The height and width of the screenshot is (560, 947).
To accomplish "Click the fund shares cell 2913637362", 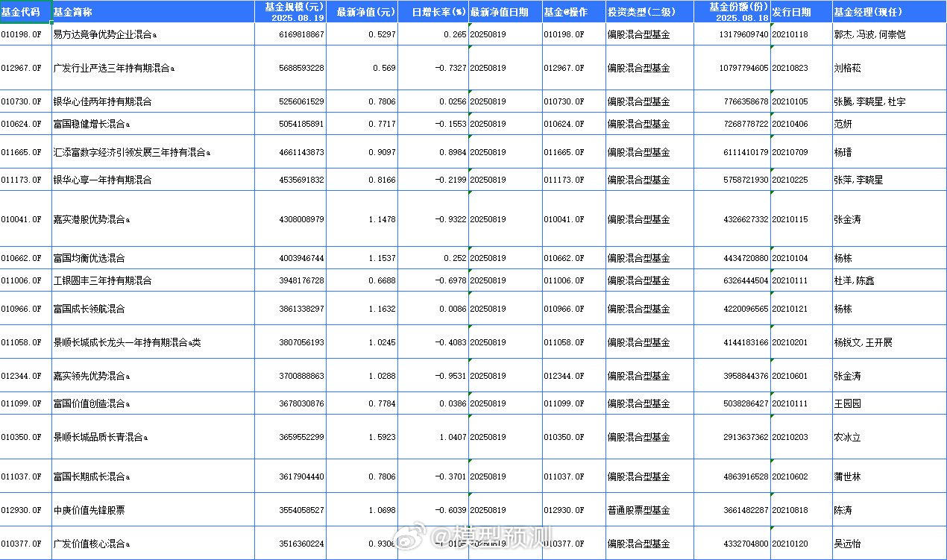I will coord(732,437).
